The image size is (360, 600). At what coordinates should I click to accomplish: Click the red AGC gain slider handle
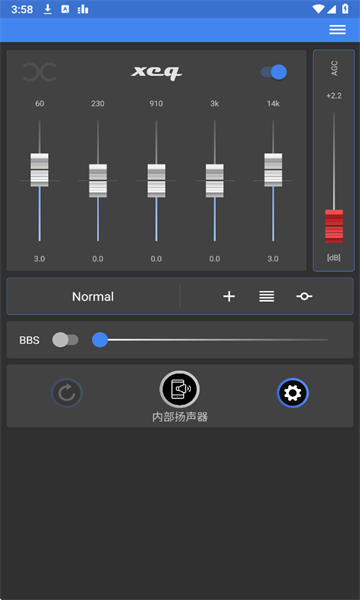(334, 226)
